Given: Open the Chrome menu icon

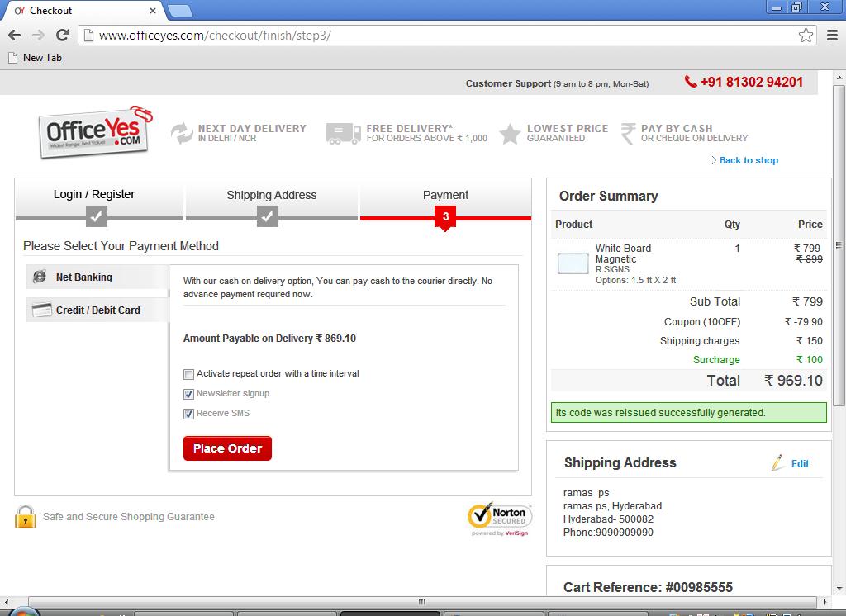Looking at the screenshot, I should 832,35.
